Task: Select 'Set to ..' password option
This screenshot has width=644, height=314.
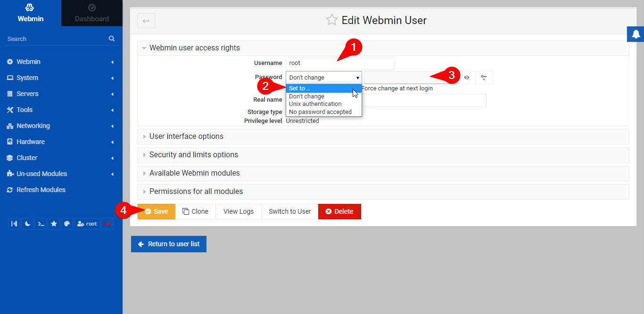Action: tap(324, 89)
